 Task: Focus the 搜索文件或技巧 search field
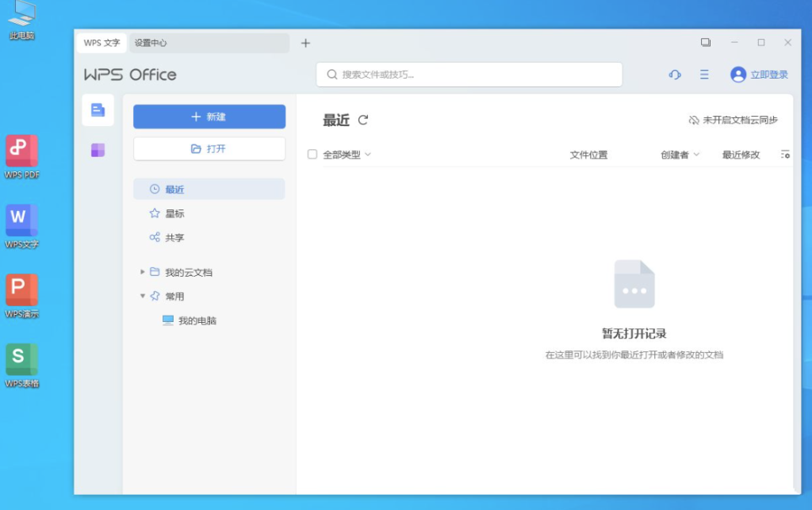point(469,75)
